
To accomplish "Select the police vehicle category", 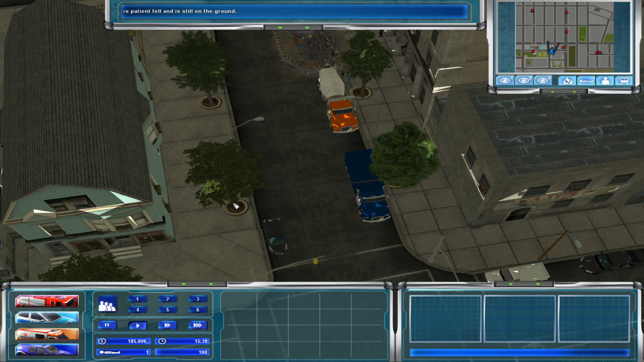I will [47, 317].
